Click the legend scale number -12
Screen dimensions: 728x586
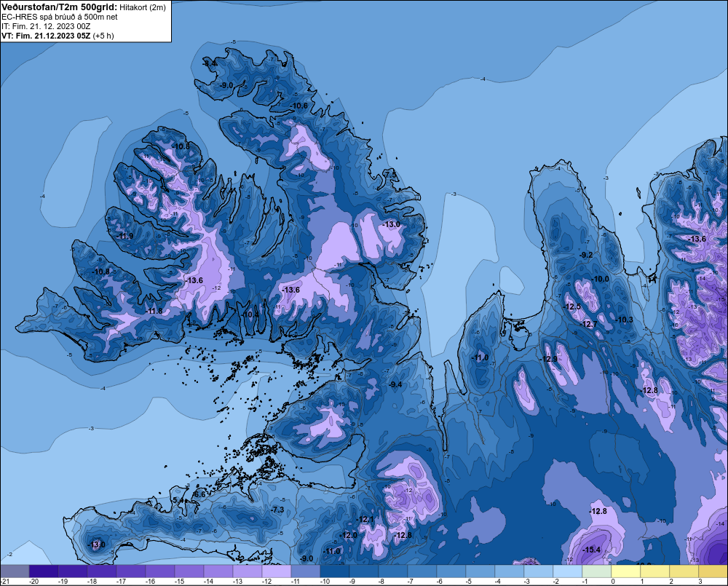pyautogui.click(x=266, y=582)
